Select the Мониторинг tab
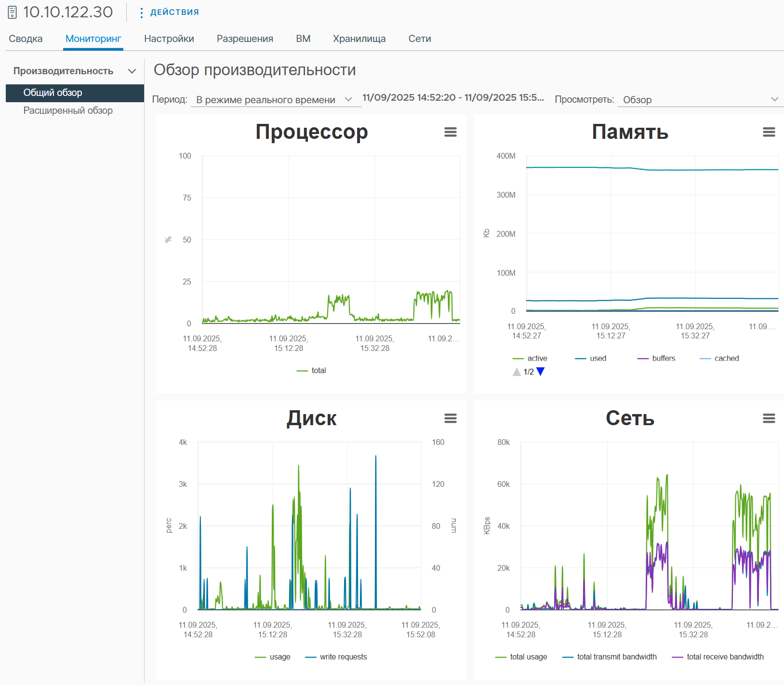 [93, 39]
